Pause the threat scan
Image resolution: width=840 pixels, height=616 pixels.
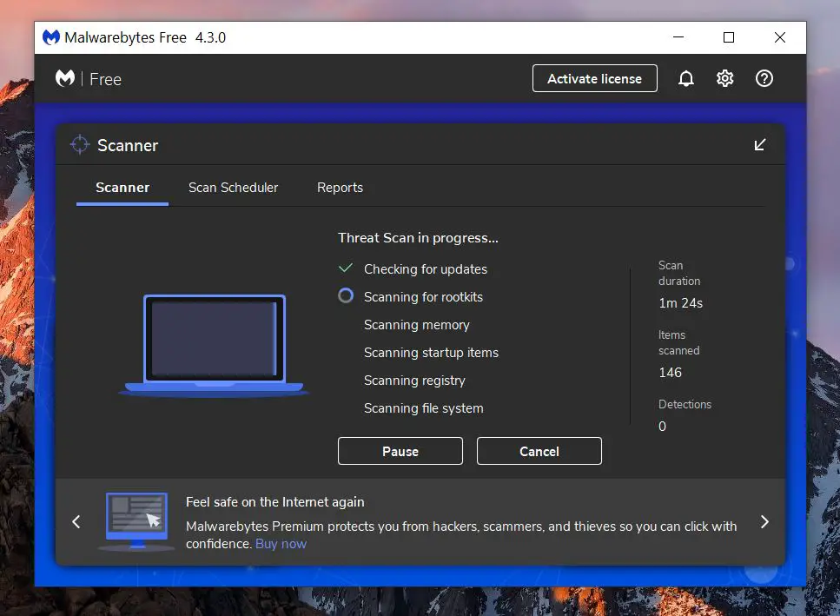(400, 451)
